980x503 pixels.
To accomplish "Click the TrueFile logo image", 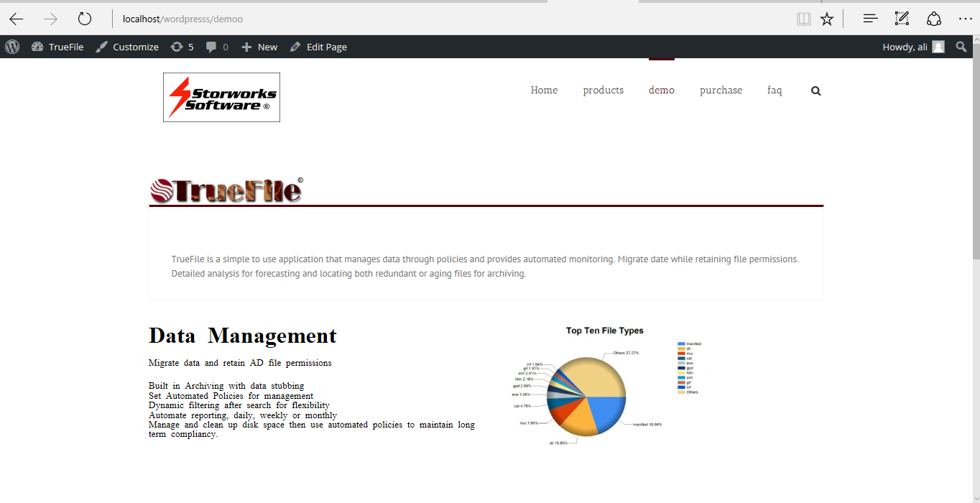I will tap(226, 190).
